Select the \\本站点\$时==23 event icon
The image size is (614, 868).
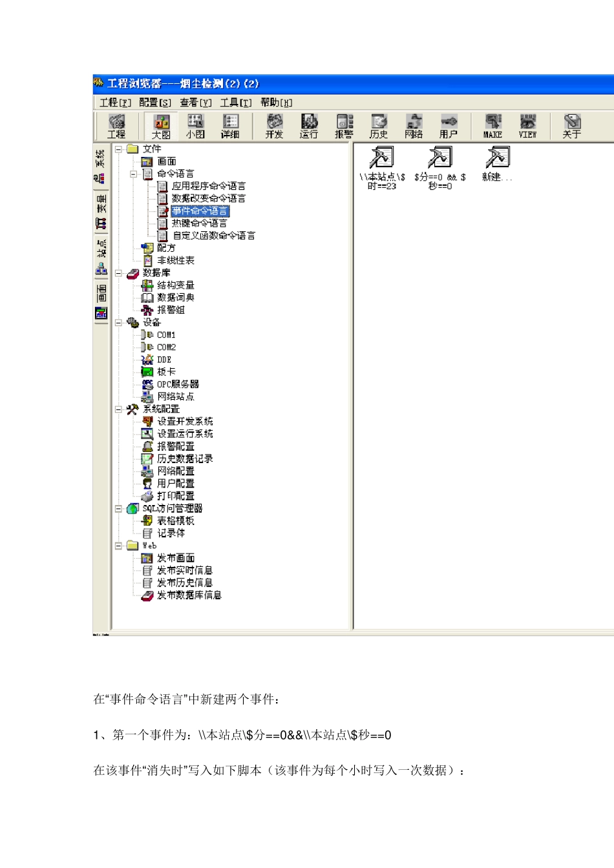coord(382,168)
